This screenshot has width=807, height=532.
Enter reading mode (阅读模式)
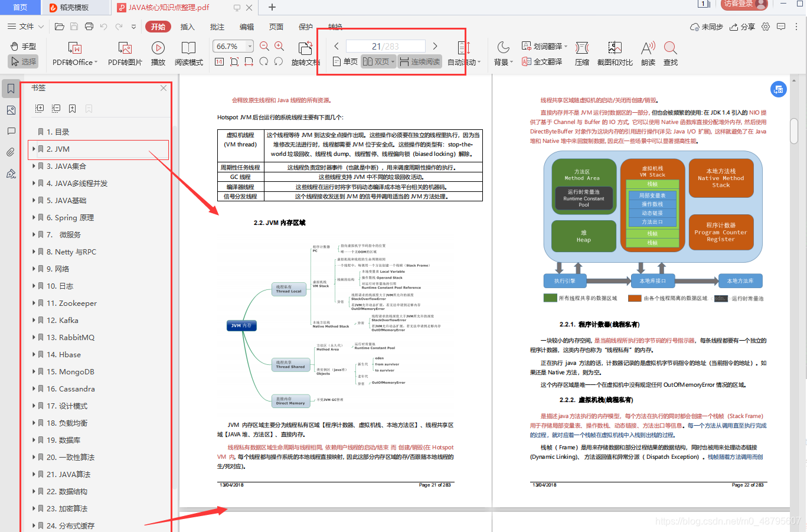tap(189, 54)
